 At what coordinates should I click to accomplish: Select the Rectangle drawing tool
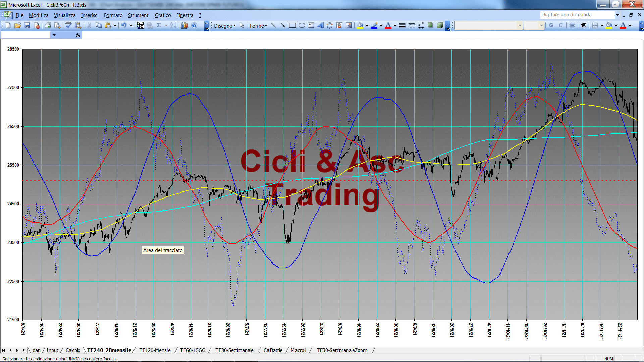coord(292,25)
